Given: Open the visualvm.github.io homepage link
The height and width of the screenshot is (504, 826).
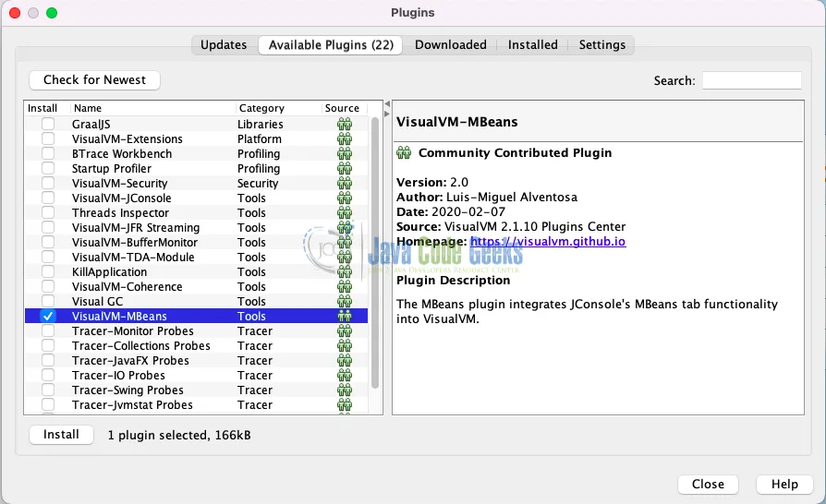Looking at the screenshot, I should pos(548,242).
